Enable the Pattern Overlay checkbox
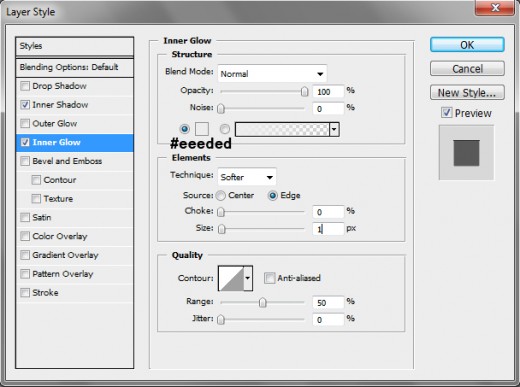 click(x=25, y=274)
